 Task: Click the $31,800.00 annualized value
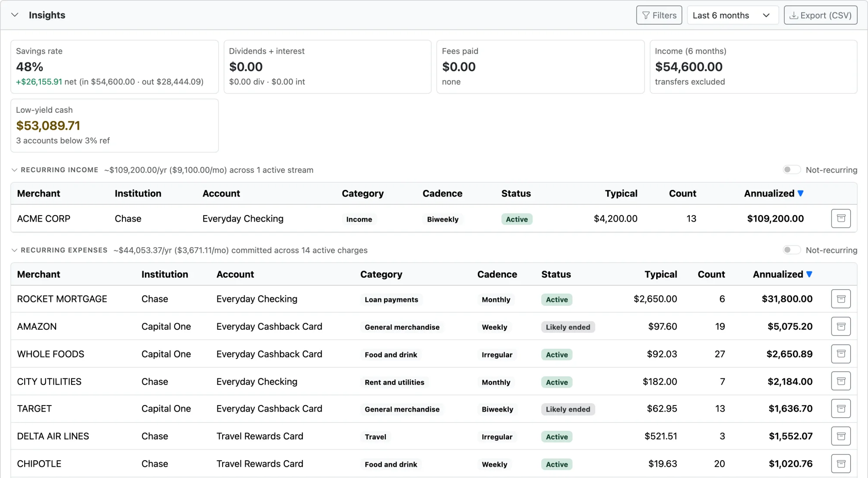(x=787, y=299)
